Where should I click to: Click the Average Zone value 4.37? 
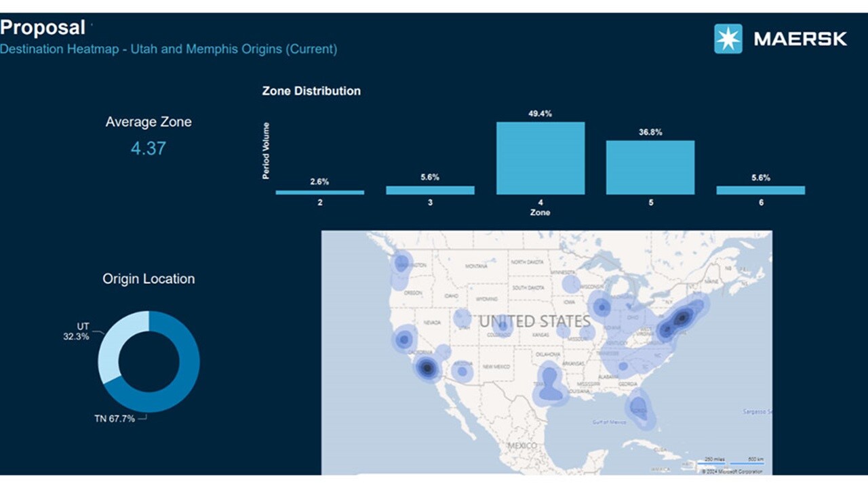pyautogui.click(x=148, y=148)
